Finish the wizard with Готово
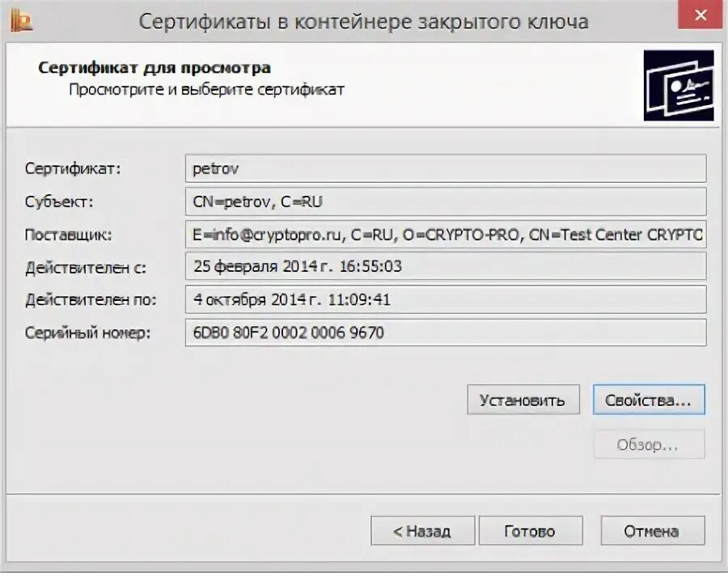This screenshot has width=728, height=576. click(x=530, y=531)
